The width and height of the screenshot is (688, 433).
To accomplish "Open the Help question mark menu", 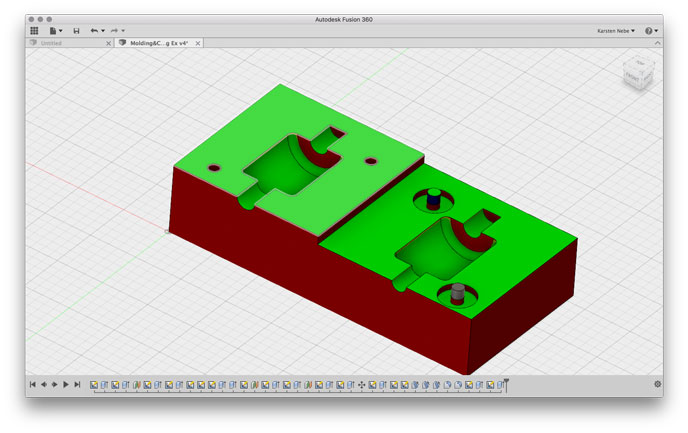I will pyautogui.click(x=651, y=31).
